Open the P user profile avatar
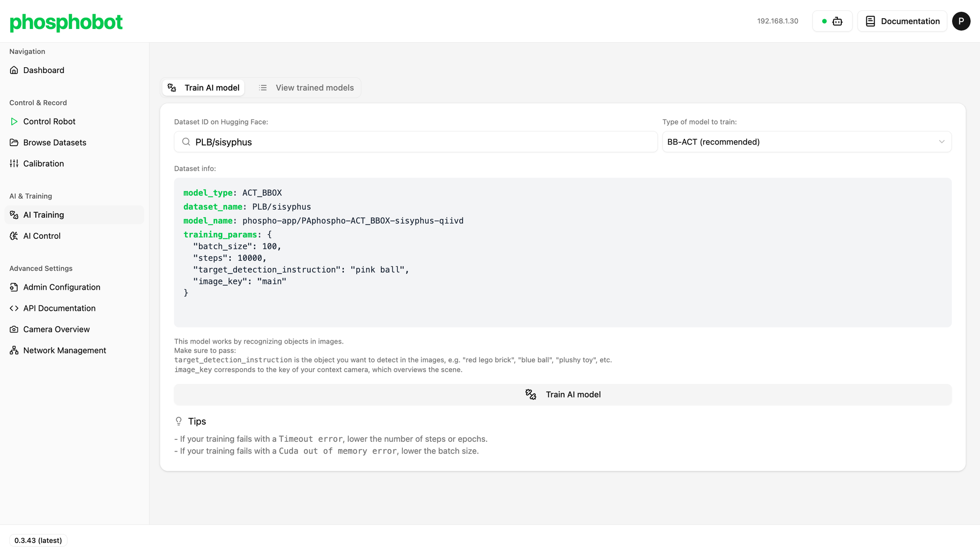This screenshot has width=980, height=556. 961,21
